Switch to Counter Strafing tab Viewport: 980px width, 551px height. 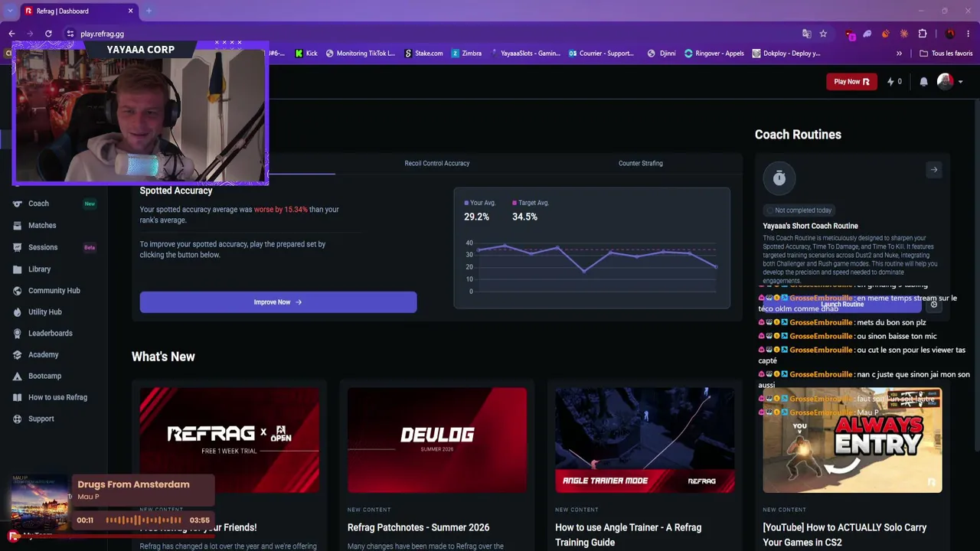tap(641, 163)
